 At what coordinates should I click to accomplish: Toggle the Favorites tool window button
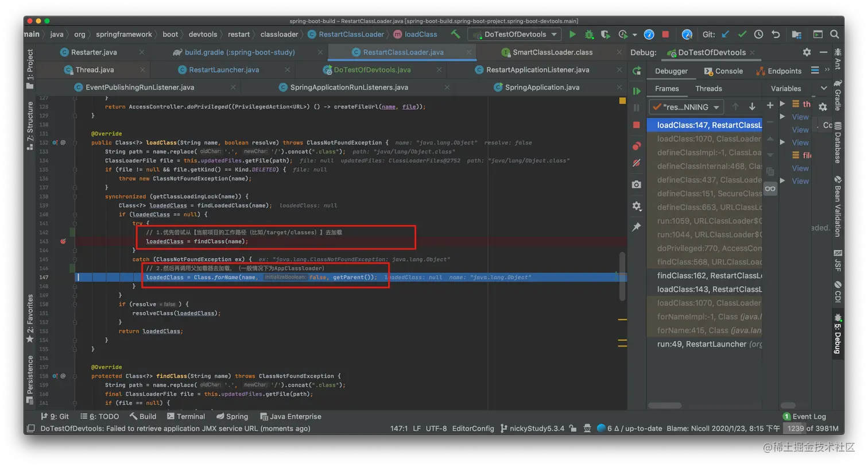(30, 319)
